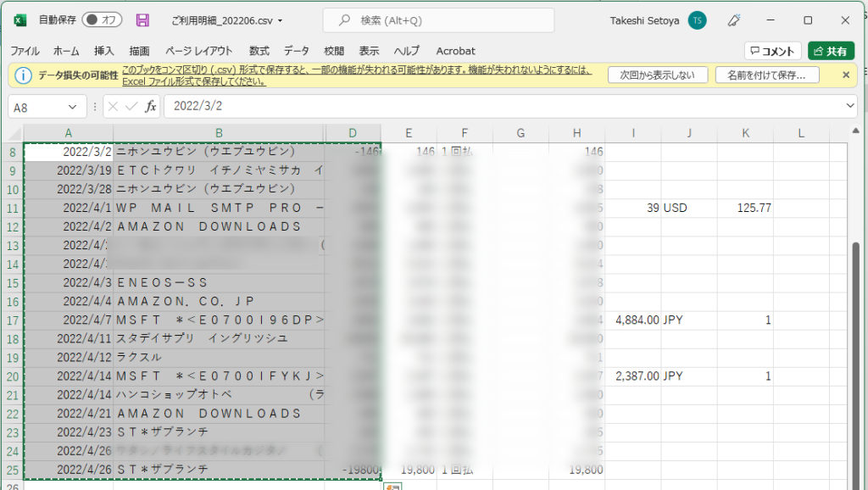The height and width of the screenshot is (490, 868).
Task: Click cell ＡＭＡＺＯＮ．ＣＯ．ＪＰ
Action: pos(220,302)
